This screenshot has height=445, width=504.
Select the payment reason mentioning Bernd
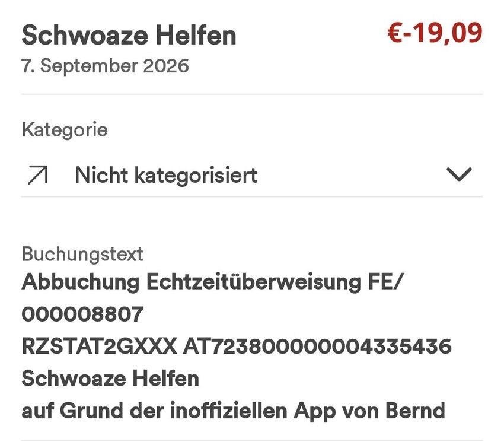pos(234,411)
